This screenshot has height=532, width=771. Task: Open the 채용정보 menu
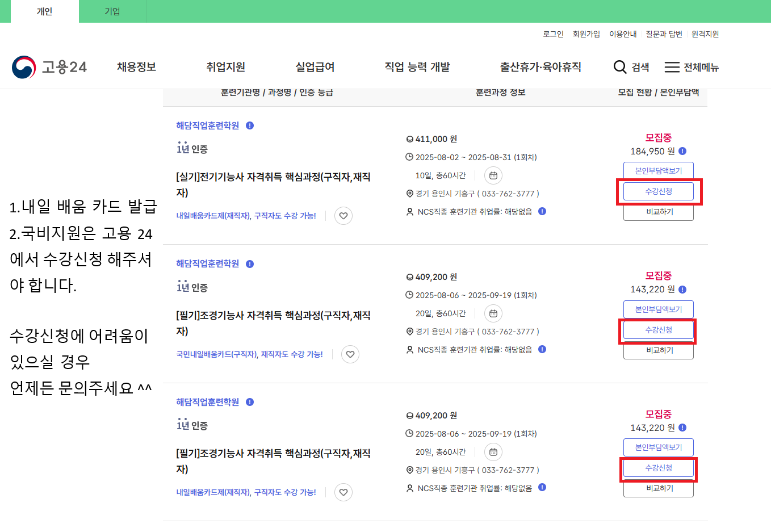click(136, 67)
